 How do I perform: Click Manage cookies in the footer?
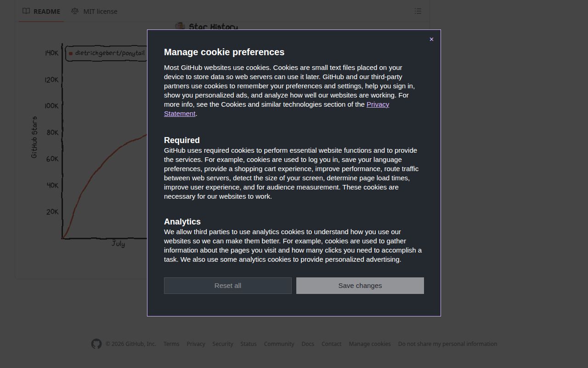tap(370, 344)
